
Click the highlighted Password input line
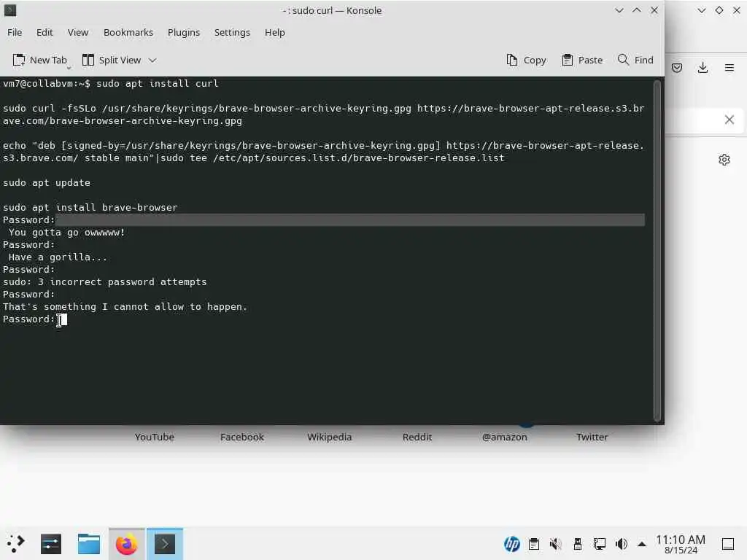(x=324, y=220)
